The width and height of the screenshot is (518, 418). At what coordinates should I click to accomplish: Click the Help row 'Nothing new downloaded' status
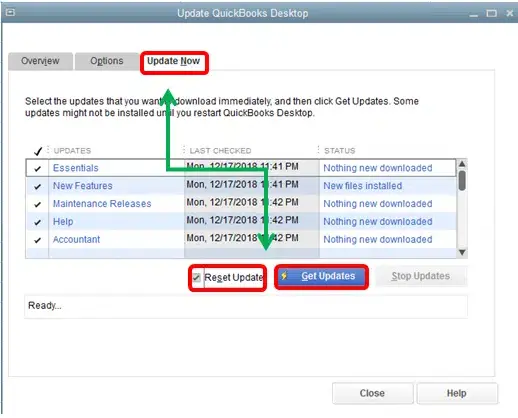pyautogui.click(x=378, y=221)
